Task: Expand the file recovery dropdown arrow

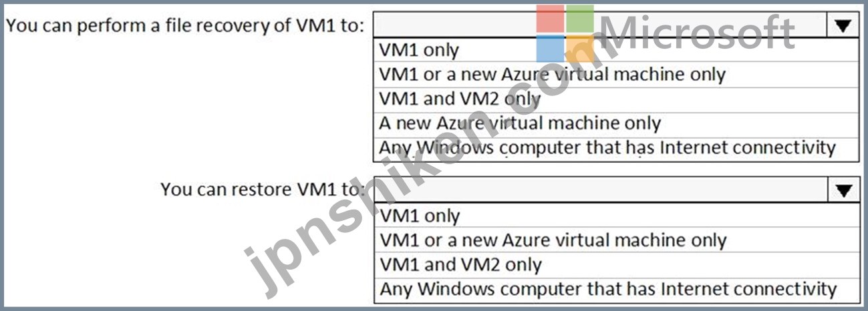Action: point(843,25)
